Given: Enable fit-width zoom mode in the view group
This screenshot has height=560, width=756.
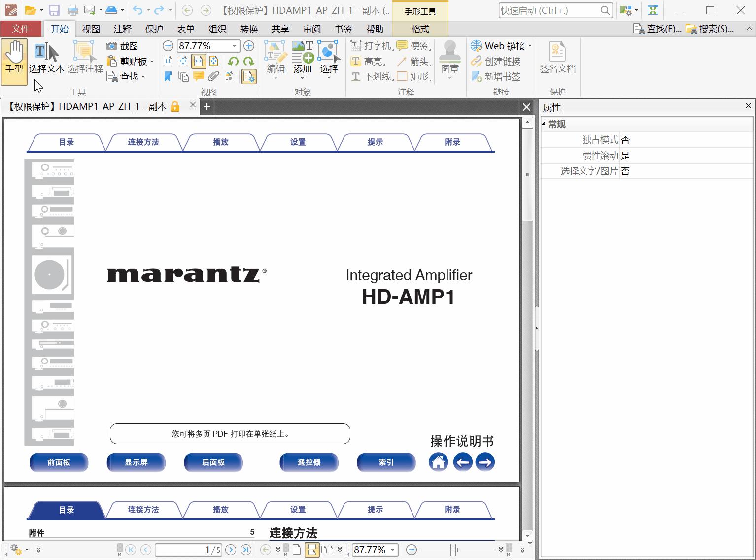Looking at the screenshot, I should (x=199, y=61).
